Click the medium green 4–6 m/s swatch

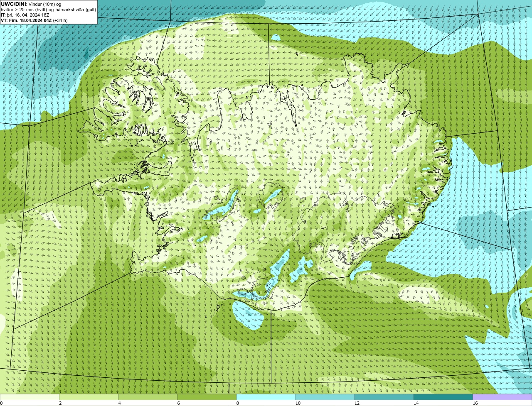coord(148,397)
